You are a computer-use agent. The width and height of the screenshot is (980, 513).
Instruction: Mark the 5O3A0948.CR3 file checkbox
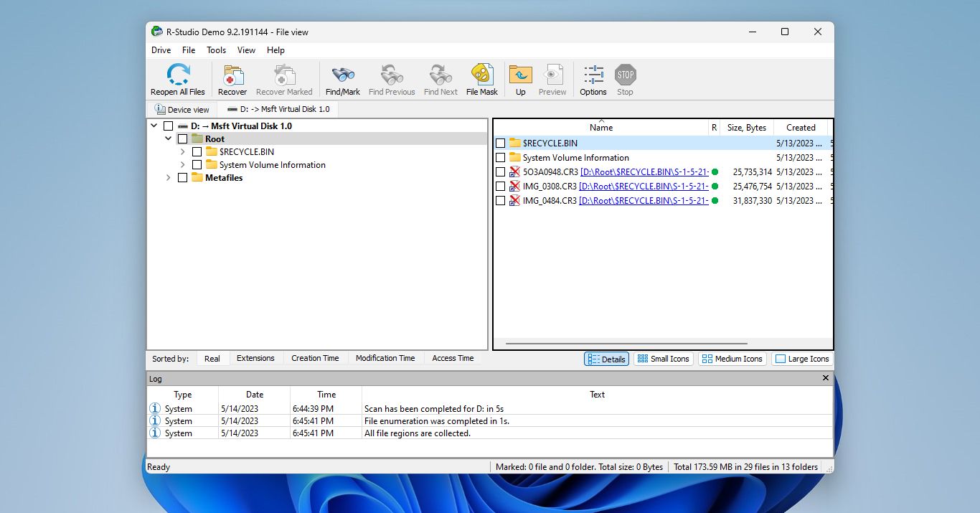500,172
